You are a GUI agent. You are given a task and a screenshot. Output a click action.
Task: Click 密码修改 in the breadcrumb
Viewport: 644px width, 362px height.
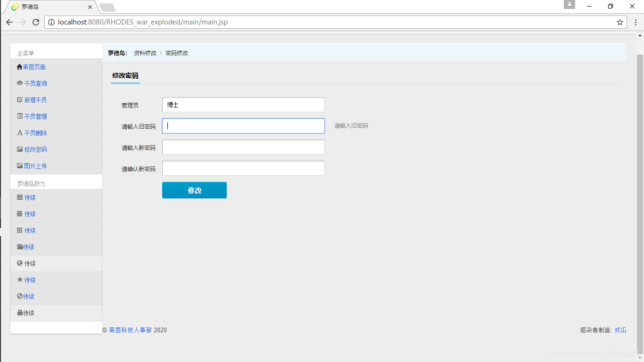pyautogui.click(x=177, y=53)
